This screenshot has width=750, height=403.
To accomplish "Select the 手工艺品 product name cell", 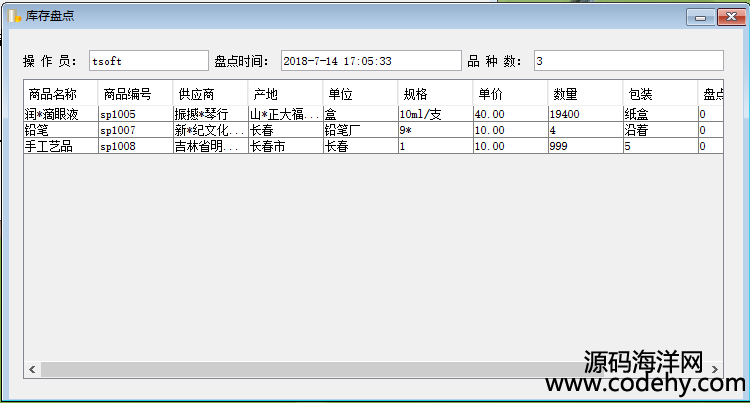I will click(x=61, y=146).
